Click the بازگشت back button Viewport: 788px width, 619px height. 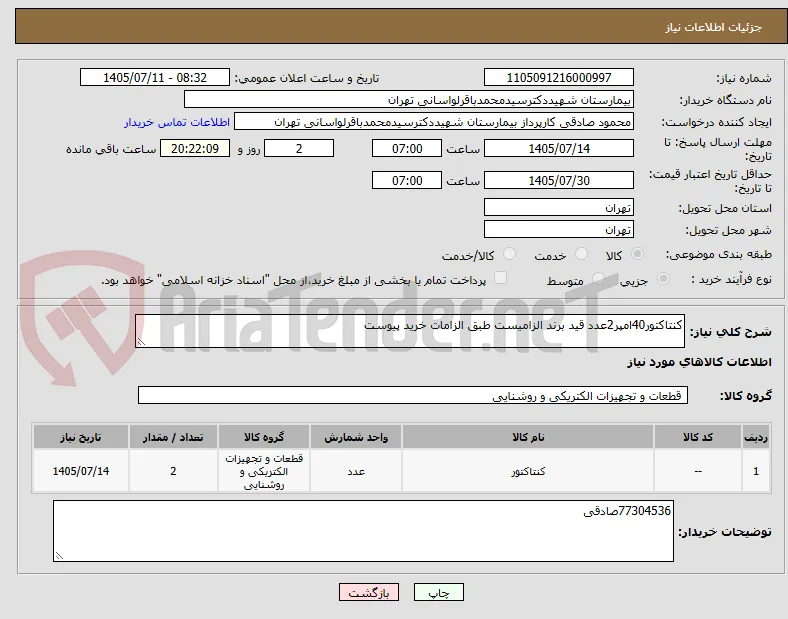[369, 592]
